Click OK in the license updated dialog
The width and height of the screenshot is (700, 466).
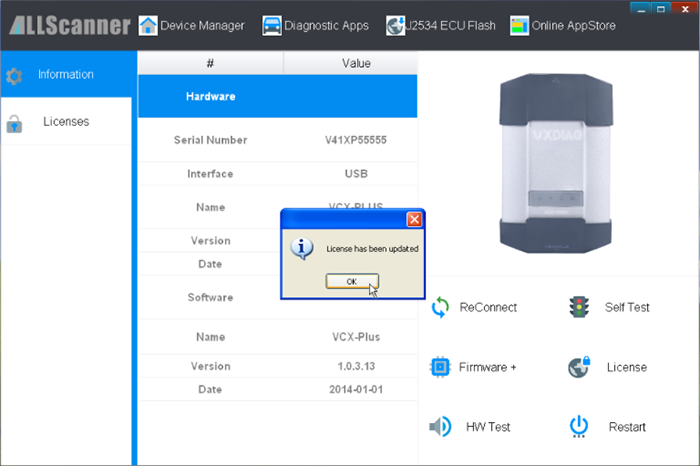352,281
